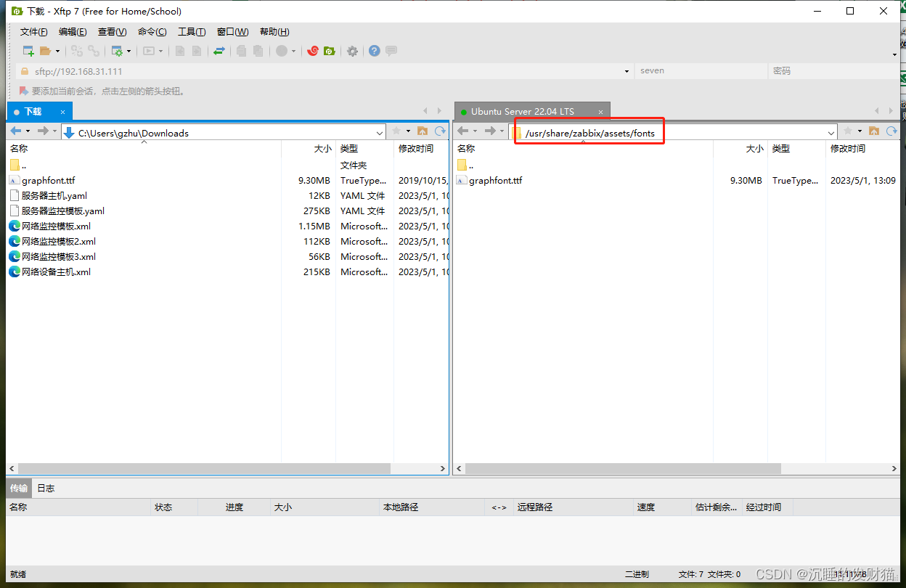Click the local pane Forward arrow
The height and width of the screenshot is (588, 906).
tap(43, 131)
